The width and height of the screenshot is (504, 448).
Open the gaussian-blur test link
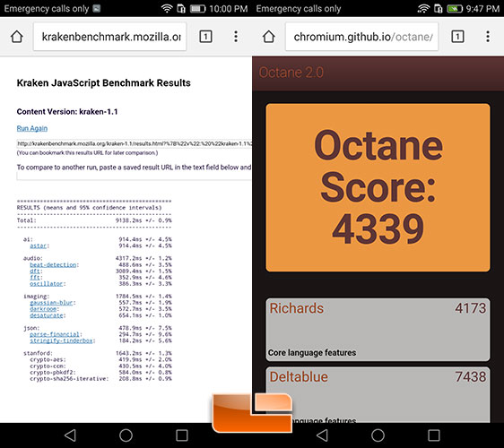pos(52,303)
